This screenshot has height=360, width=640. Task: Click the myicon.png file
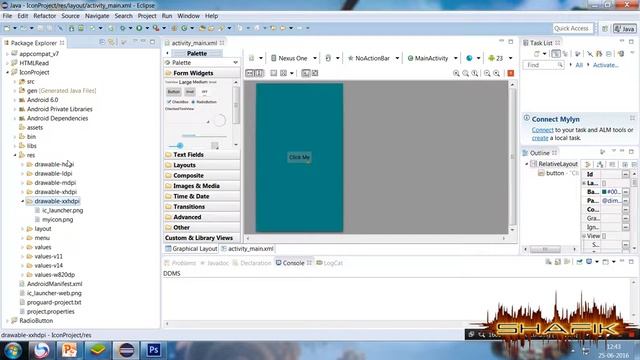(x=58, y=220)
